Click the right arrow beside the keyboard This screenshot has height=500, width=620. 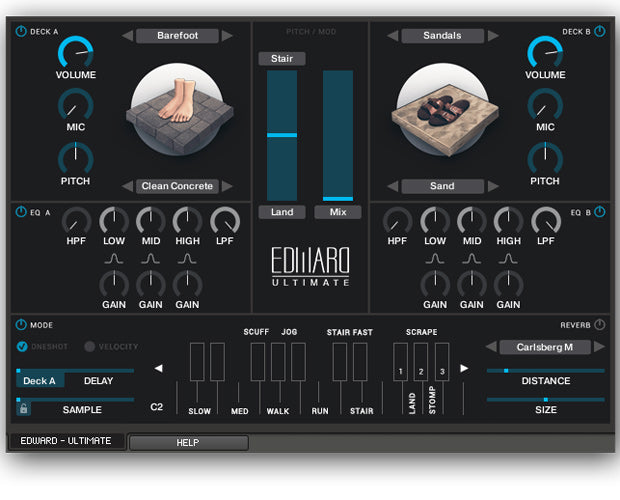click(462, 368)
